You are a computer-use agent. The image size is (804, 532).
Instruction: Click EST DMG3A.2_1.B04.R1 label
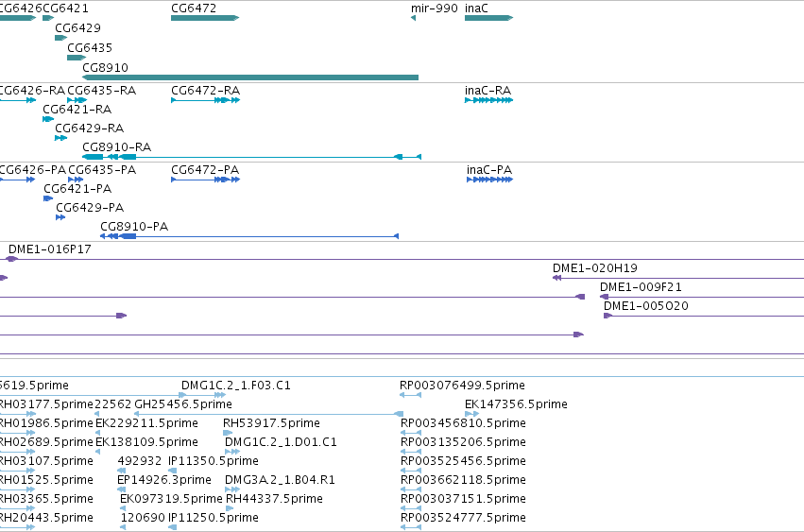280,480
